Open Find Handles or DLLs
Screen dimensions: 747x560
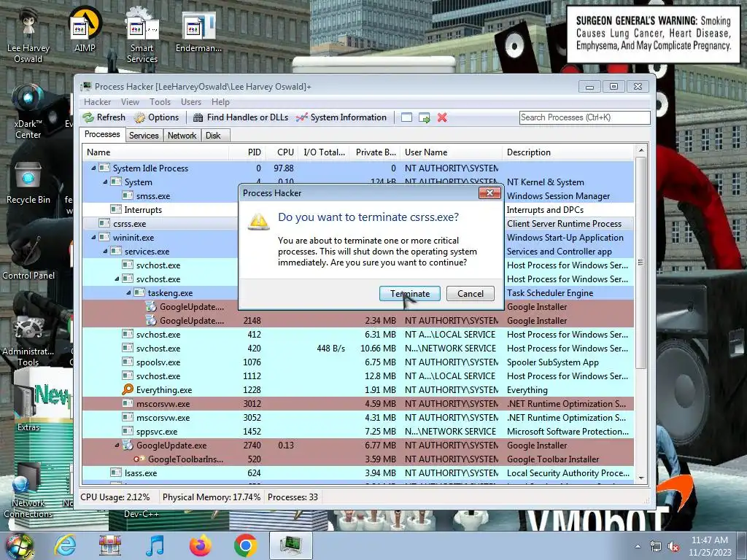coord(241,117)
